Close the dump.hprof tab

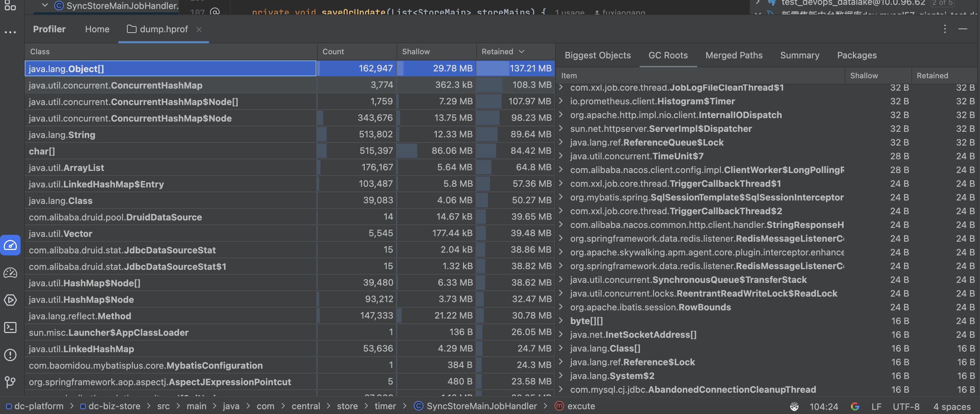(199, 29)
